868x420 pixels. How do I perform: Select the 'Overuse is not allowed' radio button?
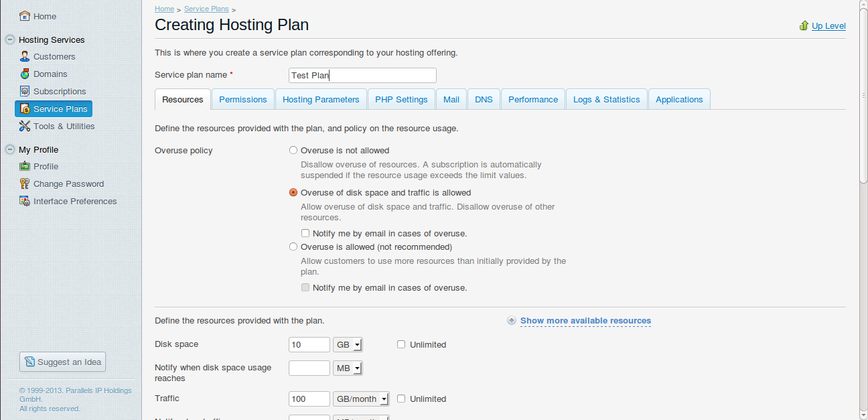click(x=293, y=151)
